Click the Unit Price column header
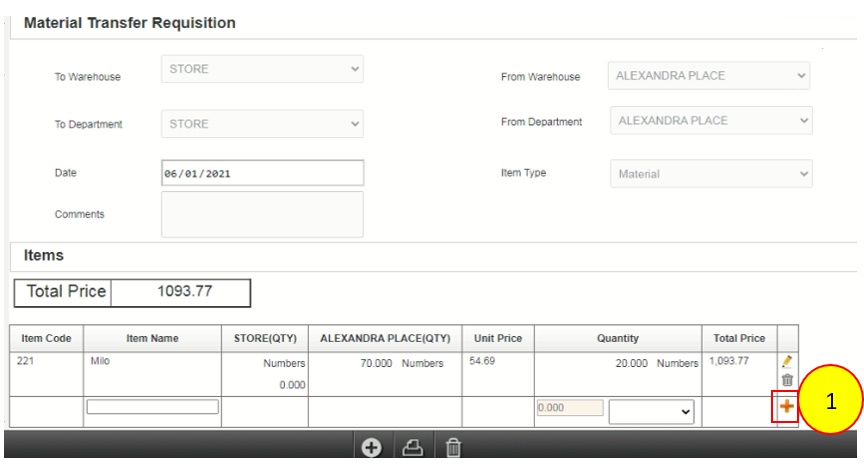The height and width of the screenshot is (467, 864). tap(497, 339)
